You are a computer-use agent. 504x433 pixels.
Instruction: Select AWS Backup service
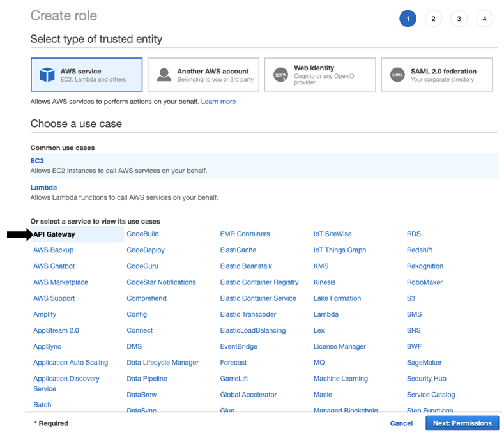click(54, 250)
